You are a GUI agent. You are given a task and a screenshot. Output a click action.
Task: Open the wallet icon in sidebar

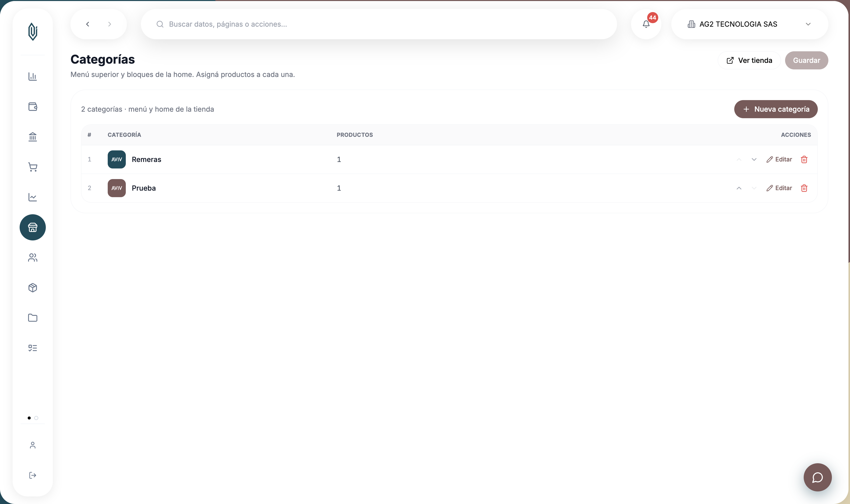[x=33, y=107]
